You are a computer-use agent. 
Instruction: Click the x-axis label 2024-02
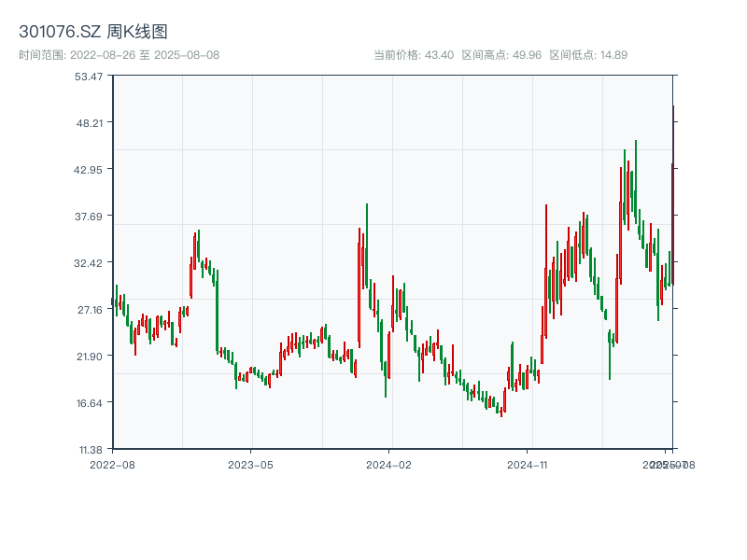point(388,465)
